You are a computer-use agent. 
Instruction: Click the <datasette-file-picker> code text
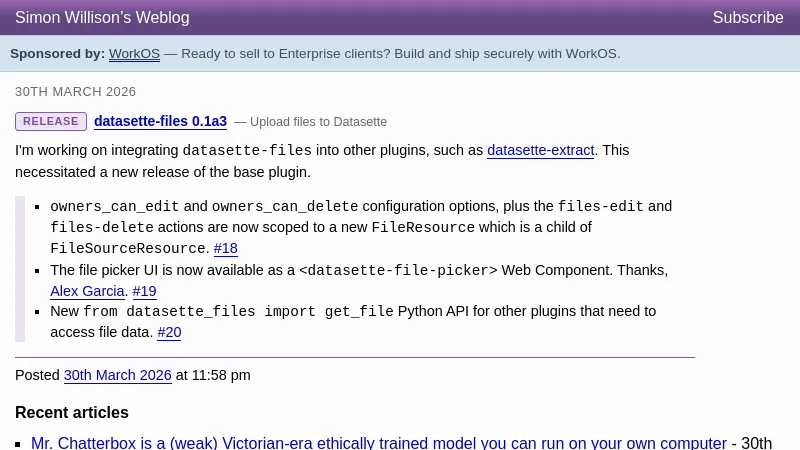tap(398, 270)
